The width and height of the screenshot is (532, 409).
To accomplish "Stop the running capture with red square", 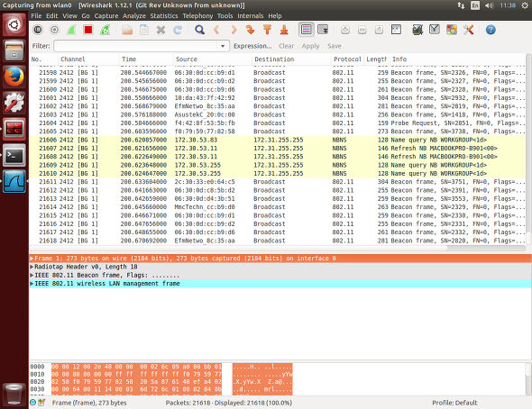I will [88, 30].
